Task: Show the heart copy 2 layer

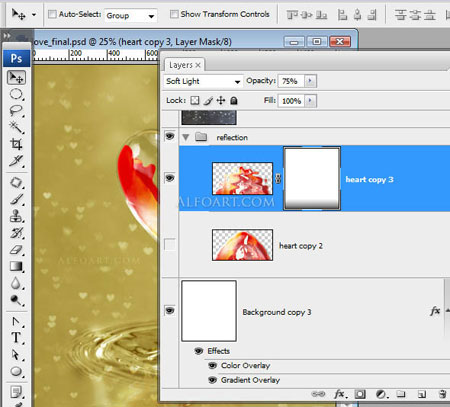Action: pos(170,245)
